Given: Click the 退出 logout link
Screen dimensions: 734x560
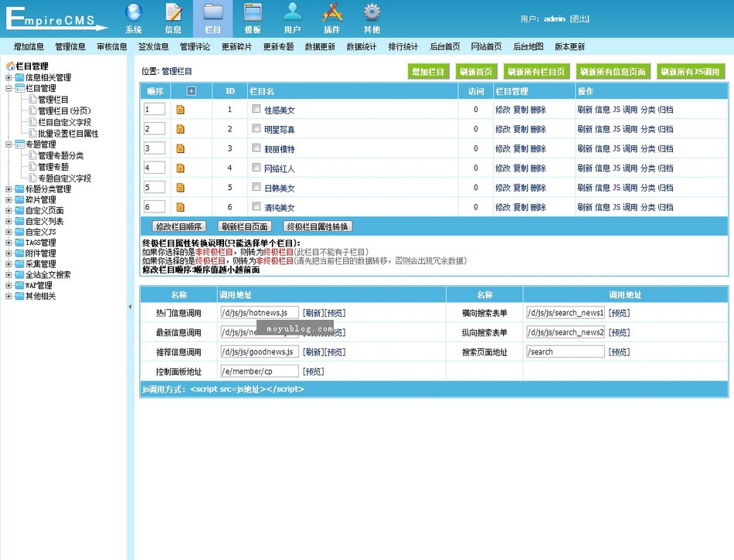Looking at the screenshot, I should pyautogui.click(x=579, y=19).
